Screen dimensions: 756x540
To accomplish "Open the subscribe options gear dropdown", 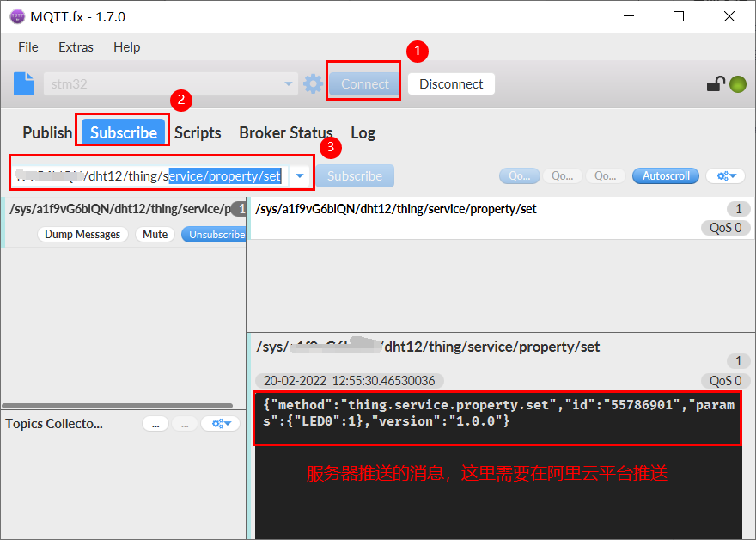I will (x=726, y=176).
